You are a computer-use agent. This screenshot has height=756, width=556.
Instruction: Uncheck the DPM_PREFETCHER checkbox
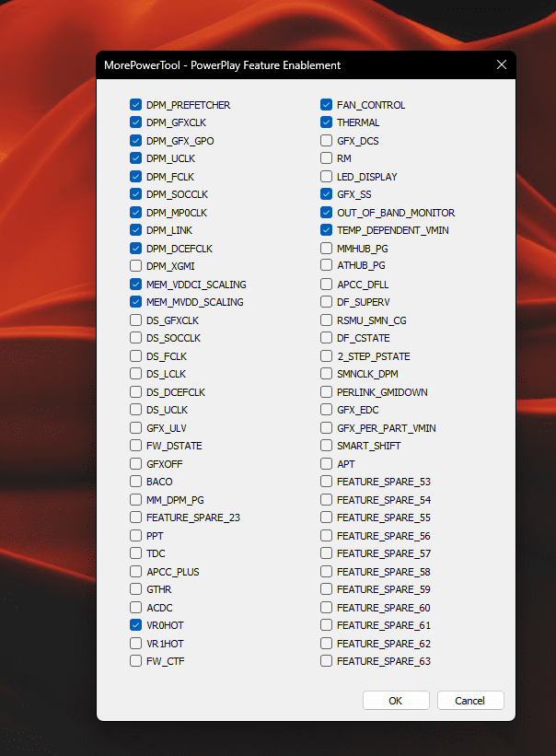tap(135, 105)
